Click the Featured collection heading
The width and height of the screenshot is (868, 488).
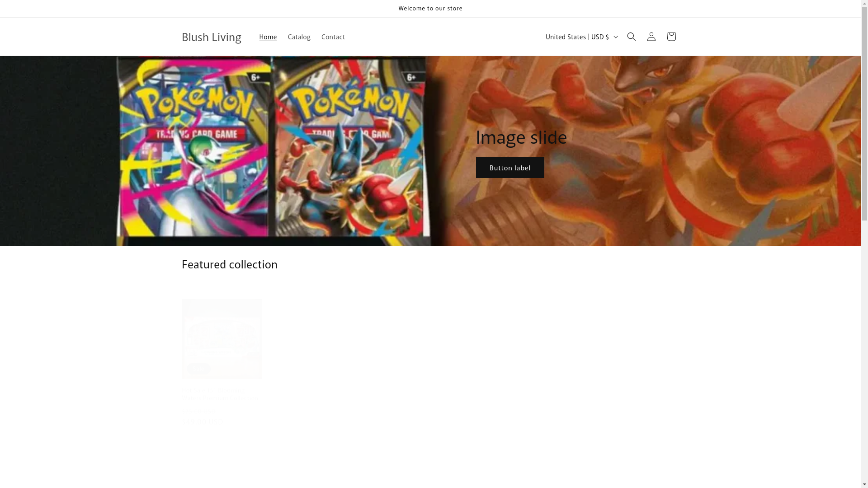click(230, 264)
